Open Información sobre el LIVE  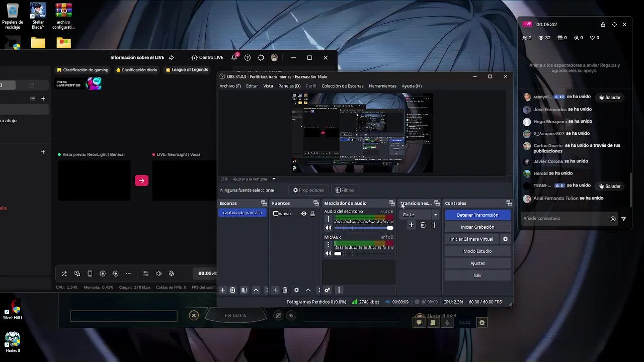(x=142, y=58)
